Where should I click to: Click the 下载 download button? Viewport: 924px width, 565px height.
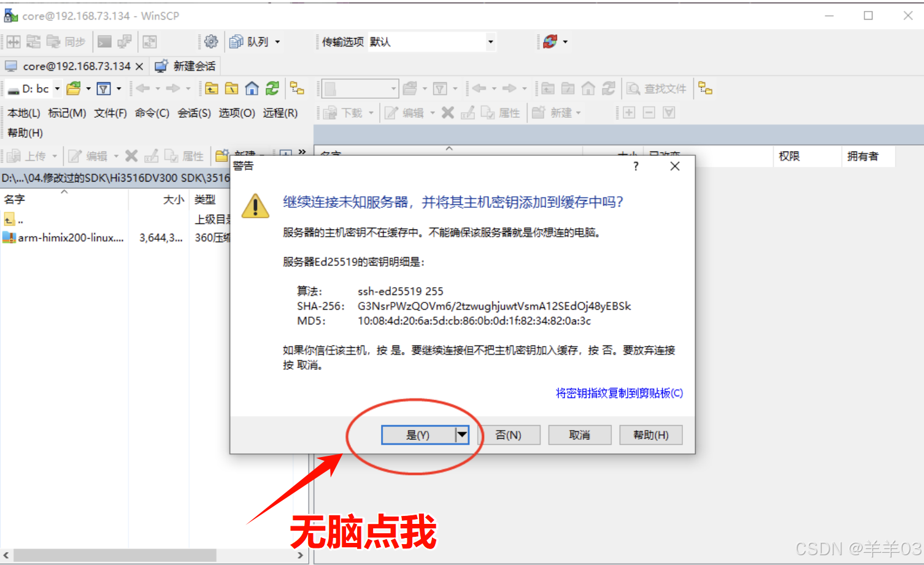343,113
